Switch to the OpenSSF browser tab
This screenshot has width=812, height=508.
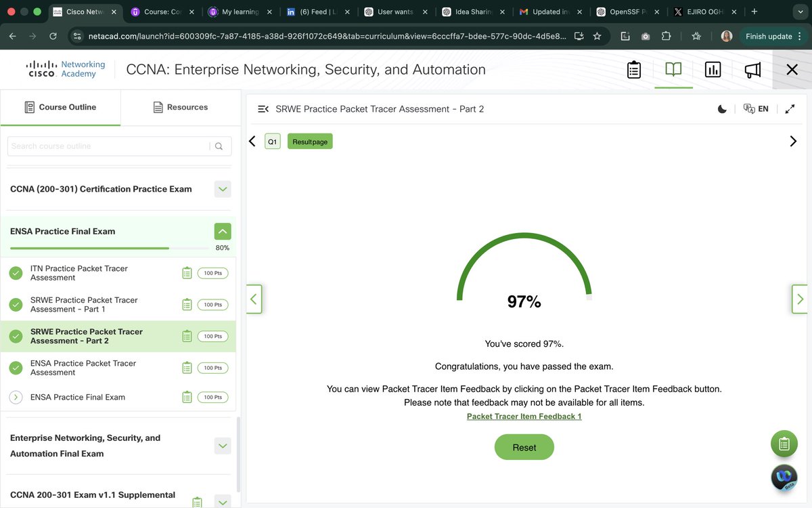627,12
